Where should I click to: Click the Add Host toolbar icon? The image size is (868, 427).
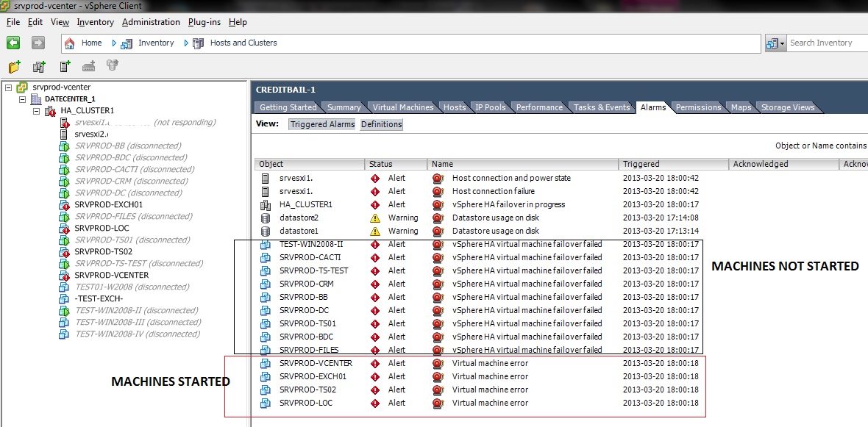click(65, 67)
